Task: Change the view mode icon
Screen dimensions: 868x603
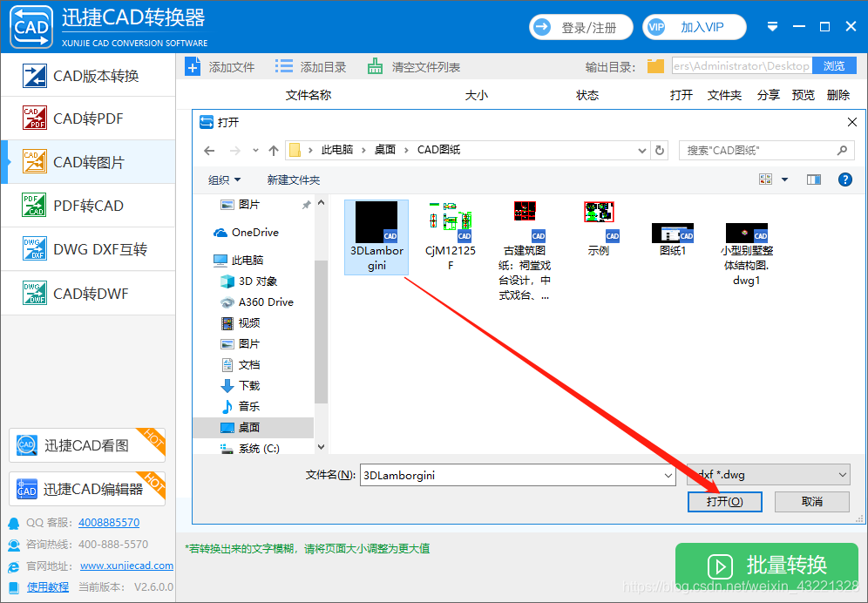Action: (765, 179)
